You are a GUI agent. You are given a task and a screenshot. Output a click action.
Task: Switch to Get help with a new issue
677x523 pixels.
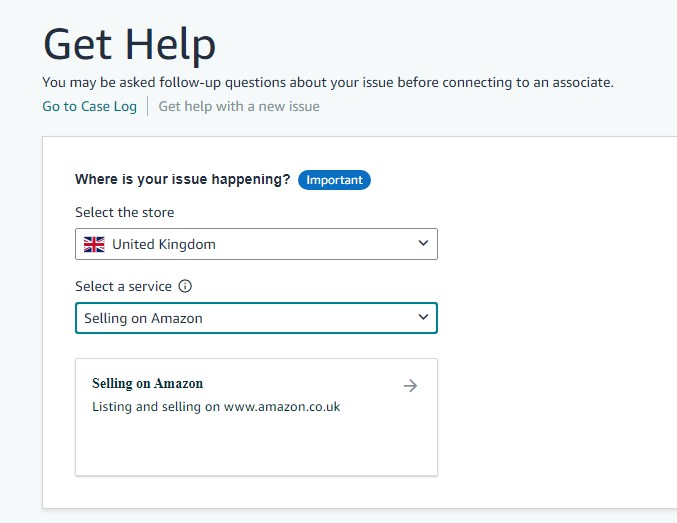click(239, 106)
